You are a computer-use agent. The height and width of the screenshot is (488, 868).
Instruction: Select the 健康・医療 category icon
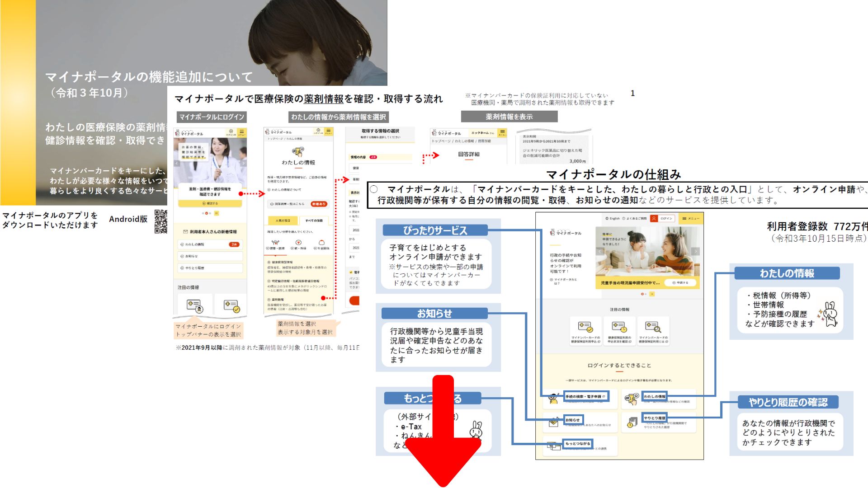[x=274, y=243]
